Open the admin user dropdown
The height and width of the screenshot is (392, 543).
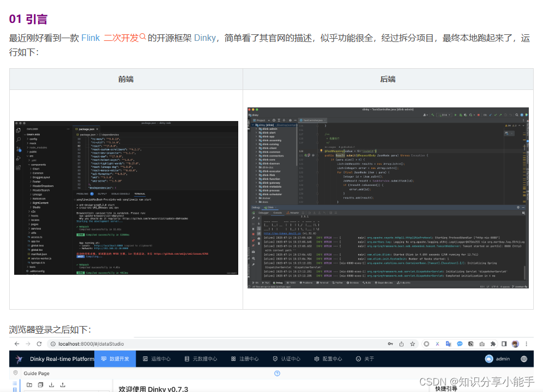[497, 359]
